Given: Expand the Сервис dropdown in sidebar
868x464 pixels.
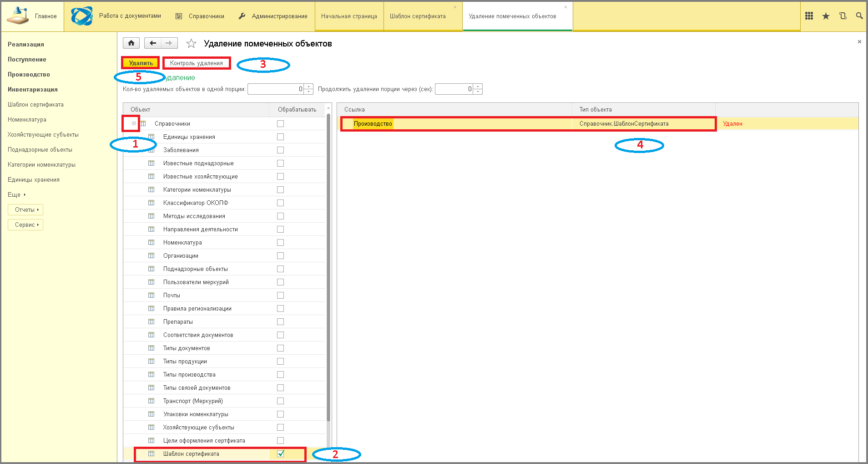Looking at the screenshot, I should tap(25, 225).
